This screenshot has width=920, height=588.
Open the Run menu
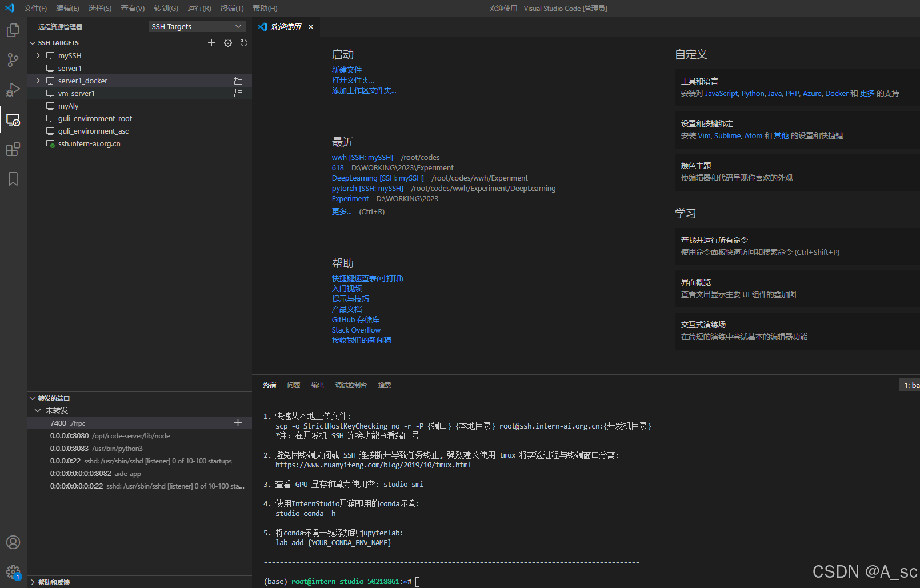pos(199,8)
